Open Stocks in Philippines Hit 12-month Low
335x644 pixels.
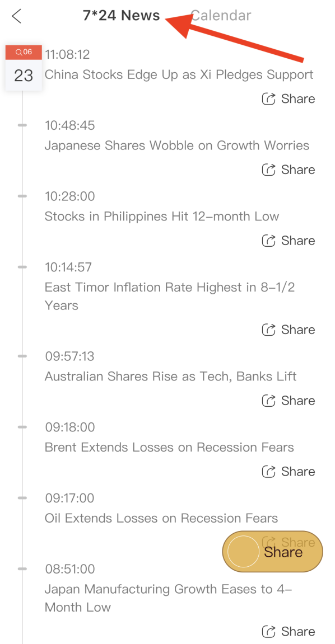coord(161,217)
